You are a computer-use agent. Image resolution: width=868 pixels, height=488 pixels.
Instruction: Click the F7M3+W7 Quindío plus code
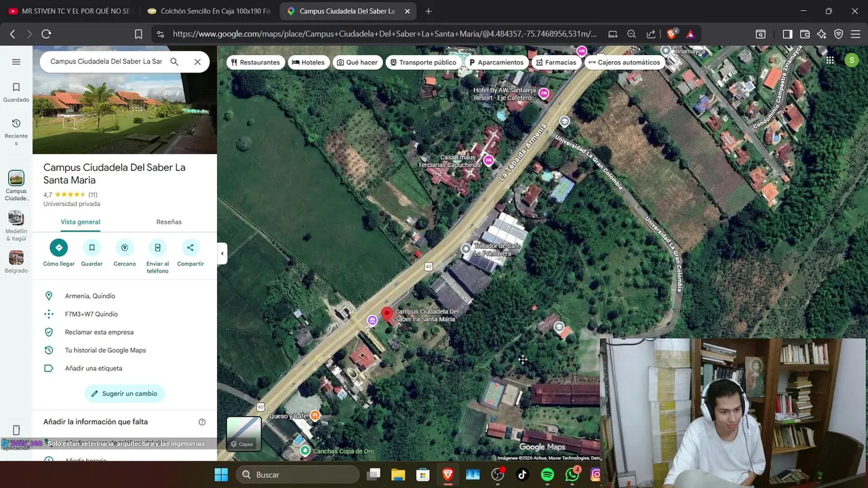(125, 314)
